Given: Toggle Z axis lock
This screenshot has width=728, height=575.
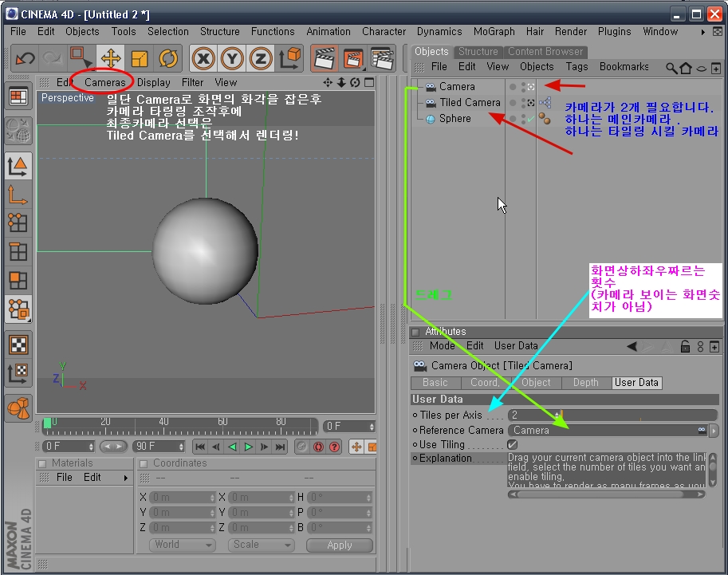Looking at the screenshot, I should click(261, 58).
